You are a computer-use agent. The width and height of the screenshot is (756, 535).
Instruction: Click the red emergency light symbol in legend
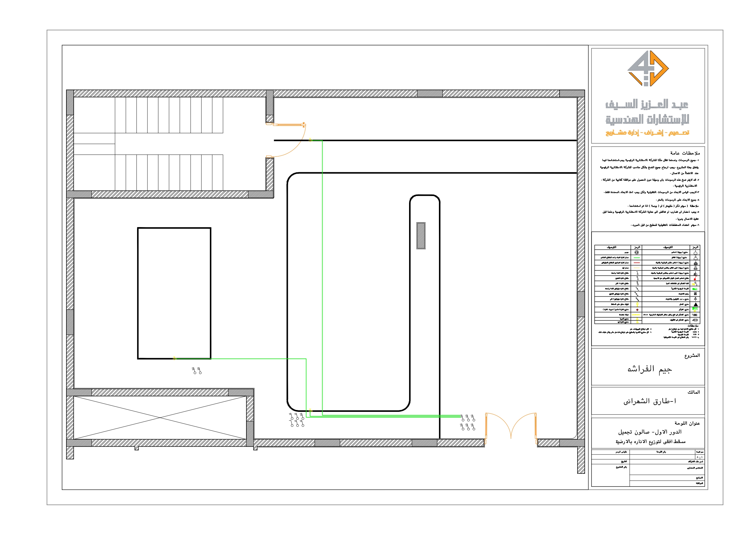638,310
